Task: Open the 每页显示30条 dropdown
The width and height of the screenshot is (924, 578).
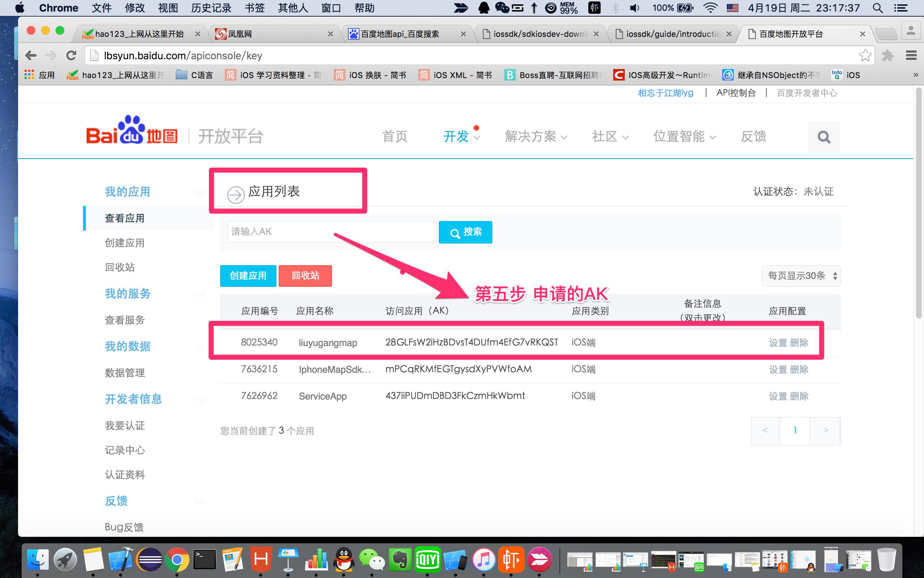Action: click(801, 276)
